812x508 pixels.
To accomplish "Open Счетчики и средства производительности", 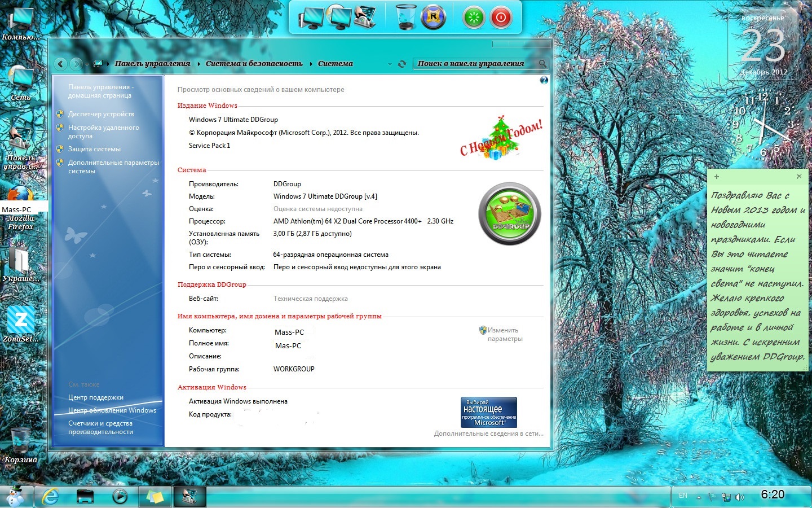I will [x=100, y=427].
